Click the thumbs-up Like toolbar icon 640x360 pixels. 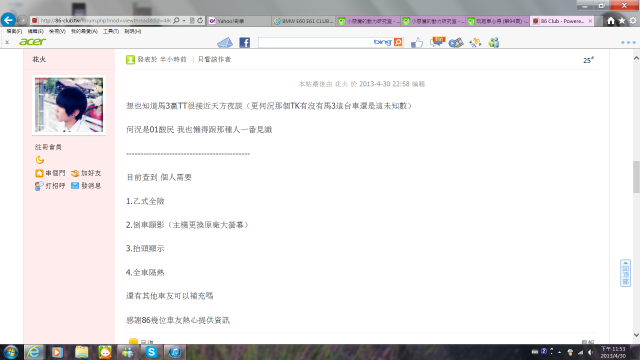coord(417,42)
